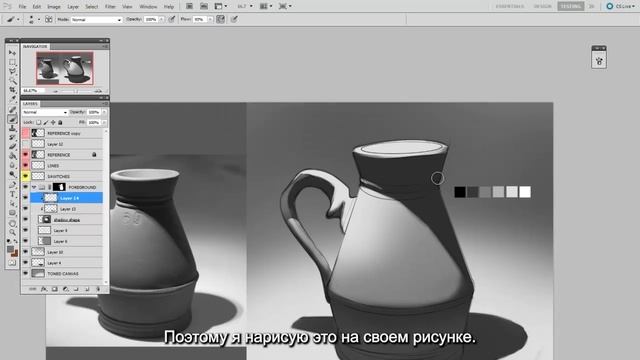Select the Eyedropper tool
This screenshot has height=360, width=640.
(x=12, y=99)
